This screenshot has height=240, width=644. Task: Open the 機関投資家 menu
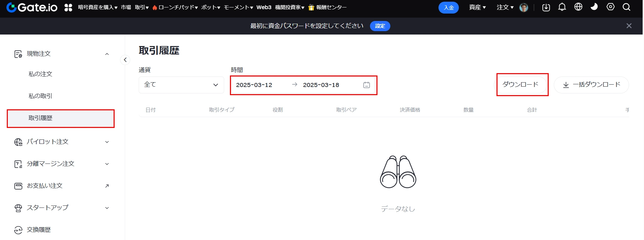(290, 7)
